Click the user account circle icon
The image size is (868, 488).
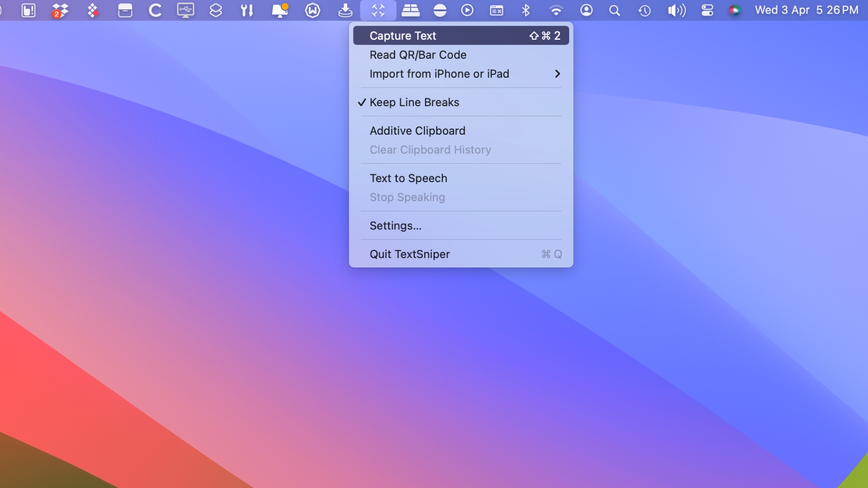tap(586, 10)
